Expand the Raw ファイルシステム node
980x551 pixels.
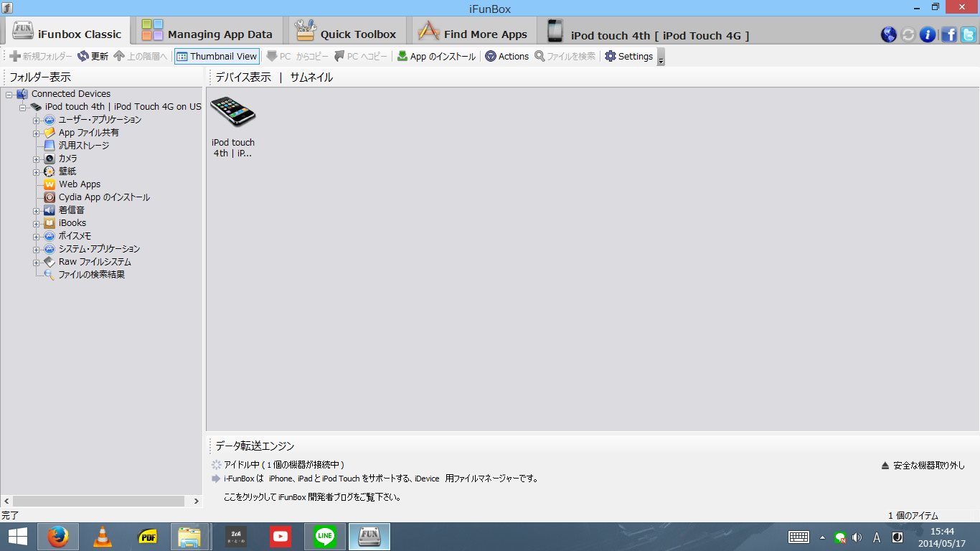(36, 262)
